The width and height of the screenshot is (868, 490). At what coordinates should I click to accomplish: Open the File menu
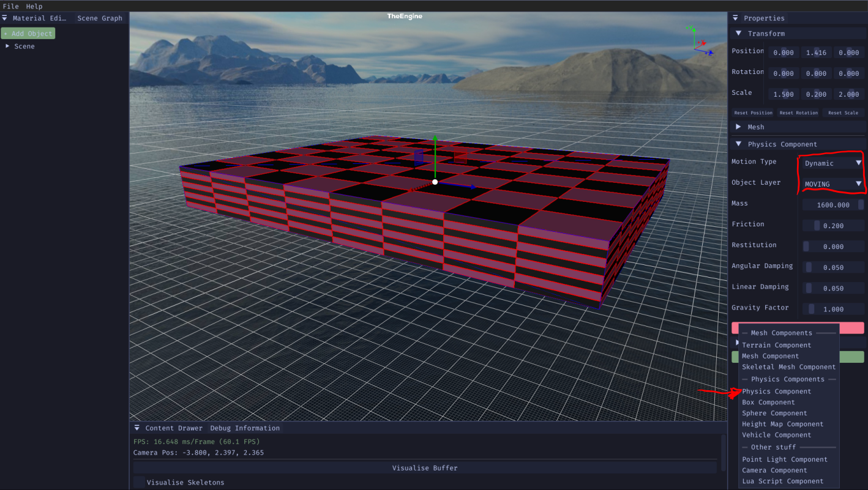tap(11, 6)
